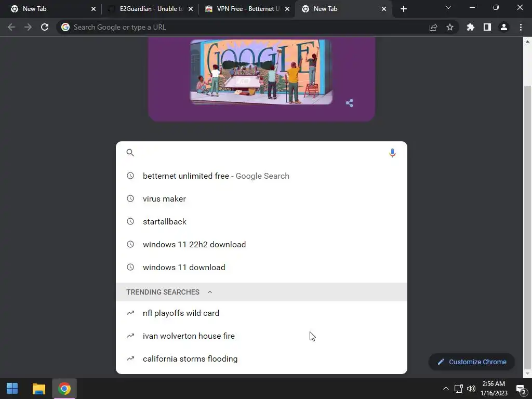The width and height of the screenshot is (532, 399).
Task: Click the scrollbar up arrow
Action: click(527, 42)
